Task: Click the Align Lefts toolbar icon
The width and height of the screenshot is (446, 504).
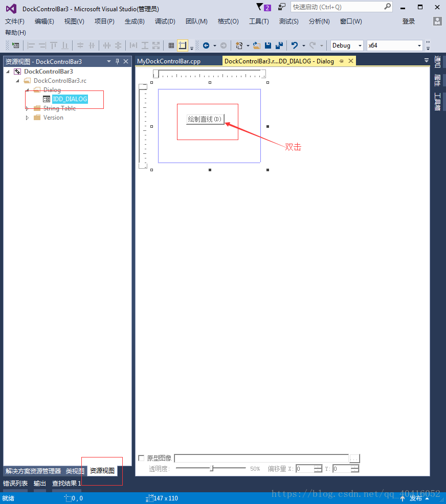Action: tap(31, 45)
